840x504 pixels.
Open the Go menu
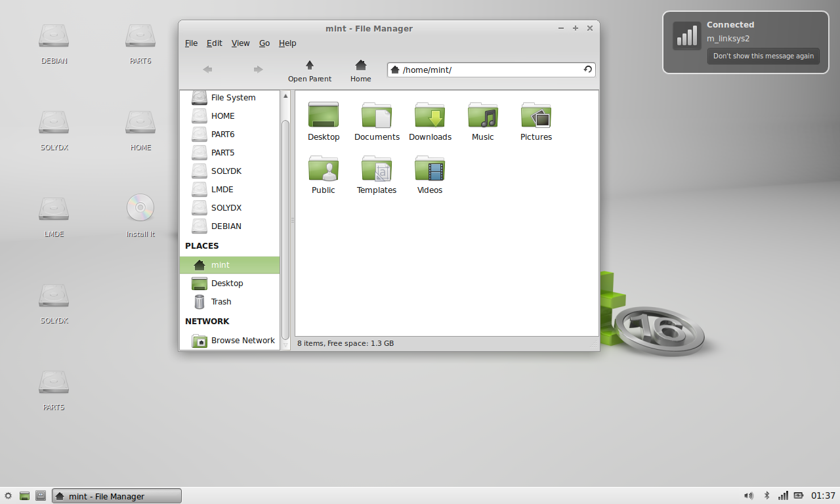(x=264, y=43)
